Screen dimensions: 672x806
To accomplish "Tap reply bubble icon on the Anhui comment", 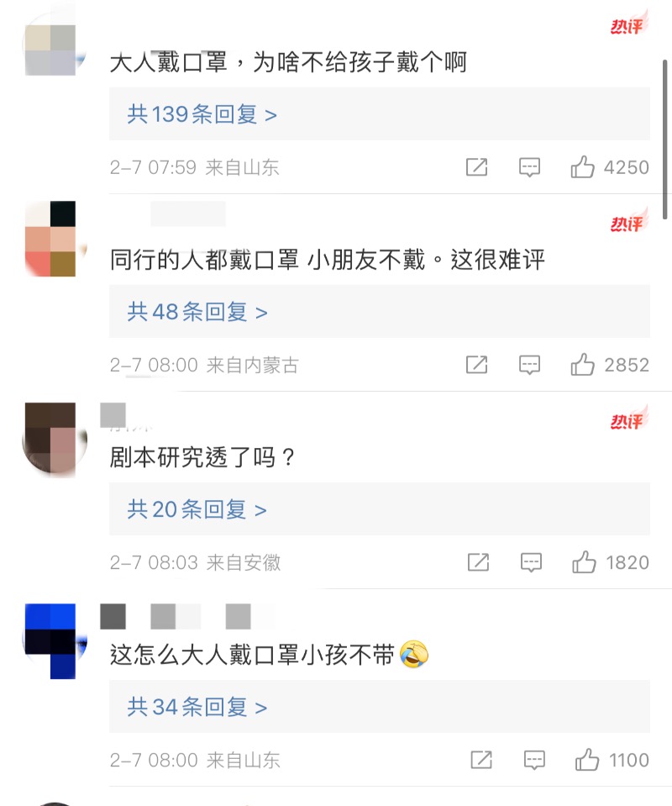I will 531,562.
